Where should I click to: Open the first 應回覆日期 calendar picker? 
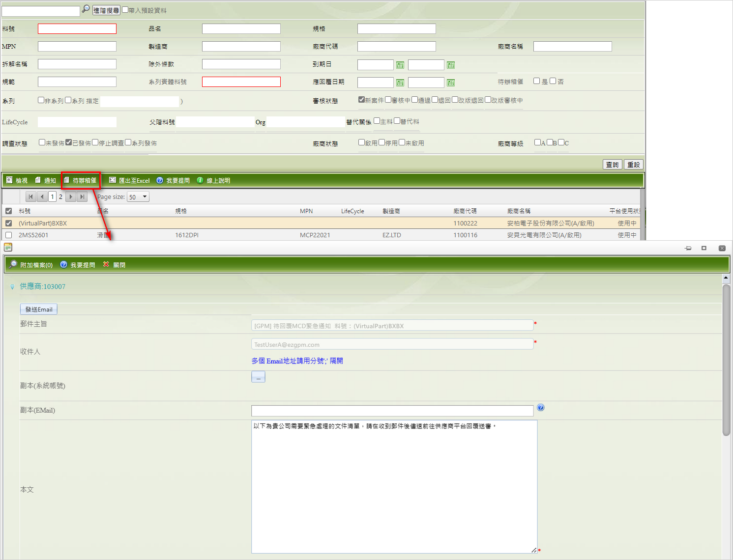(400, 83)
